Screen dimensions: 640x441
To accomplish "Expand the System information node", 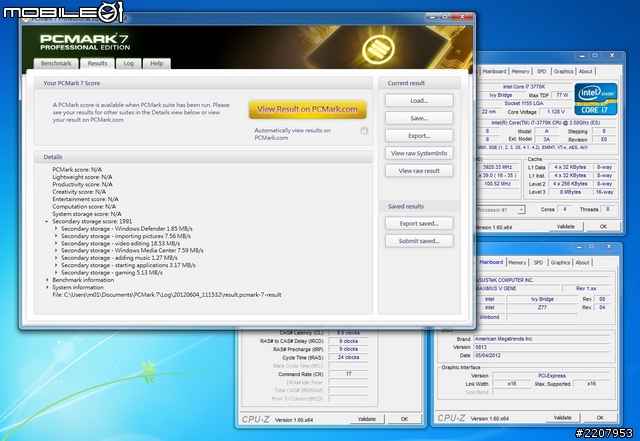I will click(47, 287).
